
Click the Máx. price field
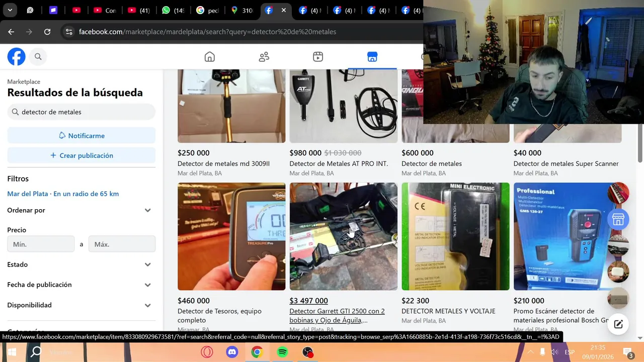tap(122, 244)
